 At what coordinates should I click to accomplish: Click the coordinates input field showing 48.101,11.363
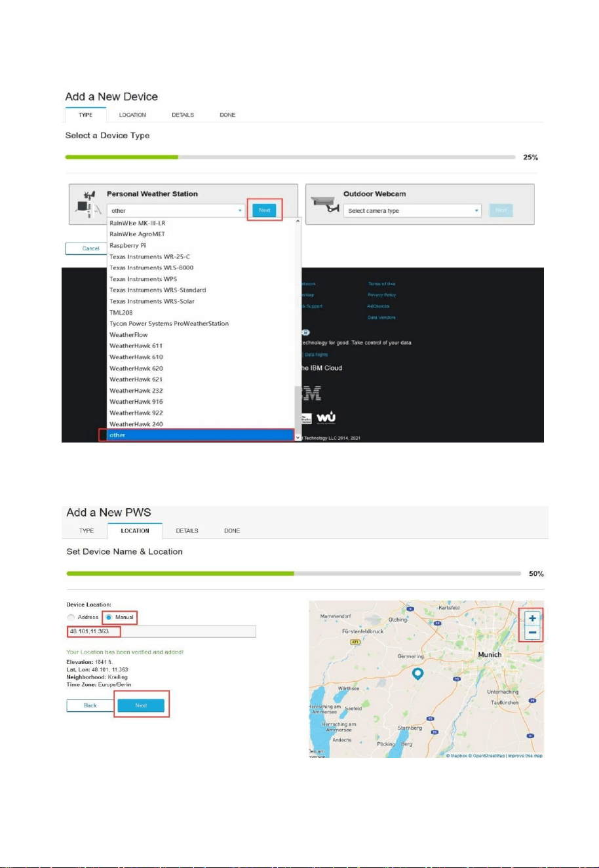coord(161,632)
